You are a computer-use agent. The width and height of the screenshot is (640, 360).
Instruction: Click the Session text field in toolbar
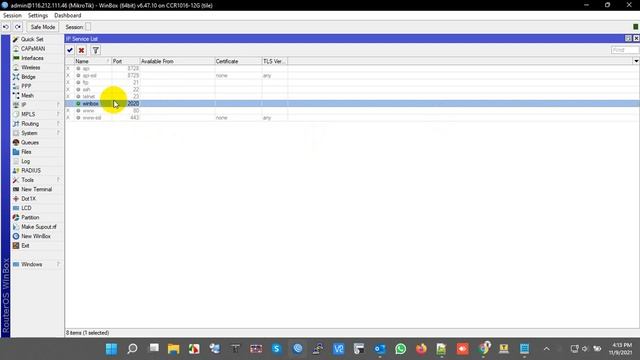click(x=88, y=27)
